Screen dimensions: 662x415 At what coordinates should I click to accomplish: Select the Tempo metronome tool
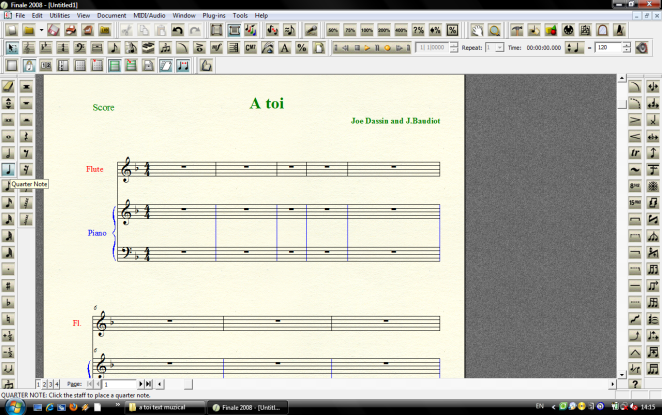point(619,30)
